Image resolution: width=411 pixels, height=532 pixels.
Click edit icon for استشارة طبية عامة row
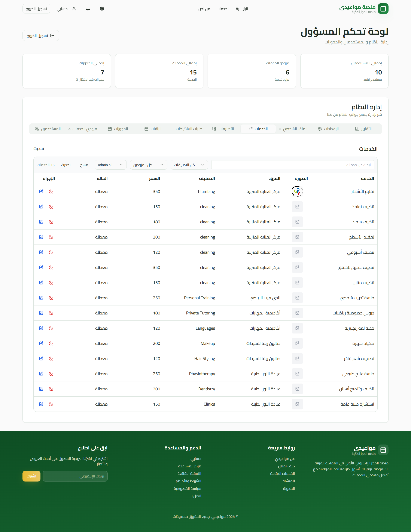tap(41, 404)
